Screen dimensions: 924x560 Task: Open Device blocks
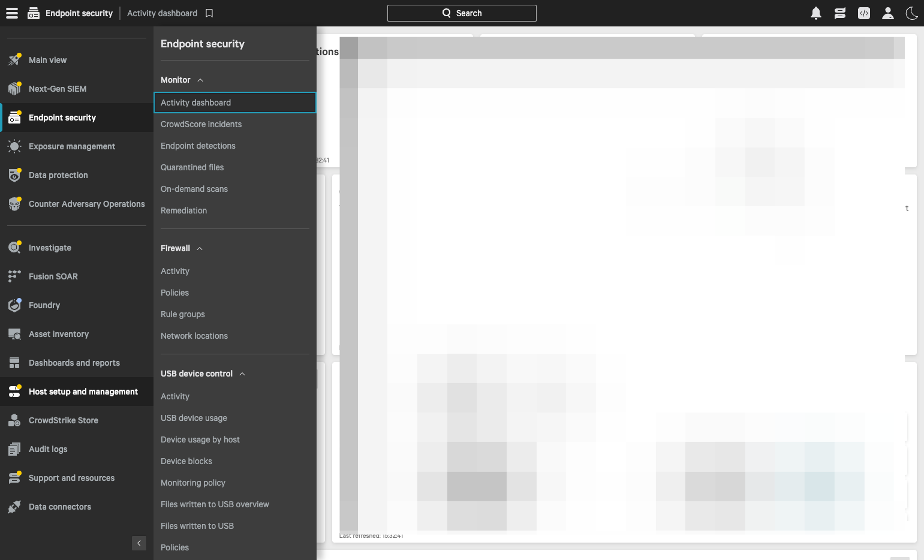point(186,461)
